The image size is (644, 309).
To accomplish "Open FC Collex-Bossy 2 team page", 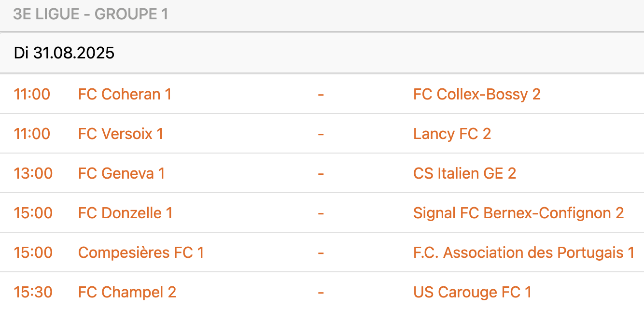I will click(x=476, y=94).
